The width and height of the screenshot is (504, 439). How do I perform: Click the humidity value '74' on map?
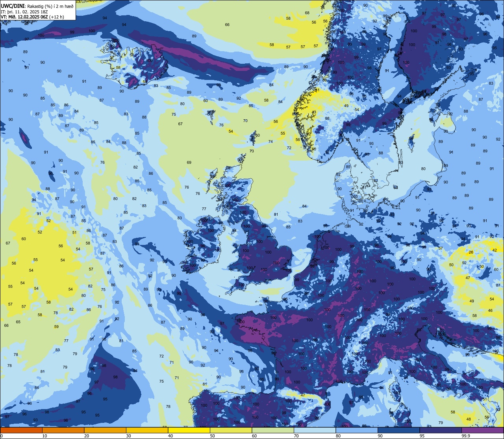click(x=271, y=142)
